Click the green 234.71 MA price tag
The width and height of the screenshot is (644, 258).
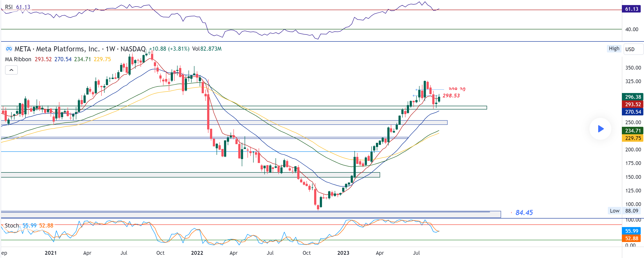click(x=633, y=131)
